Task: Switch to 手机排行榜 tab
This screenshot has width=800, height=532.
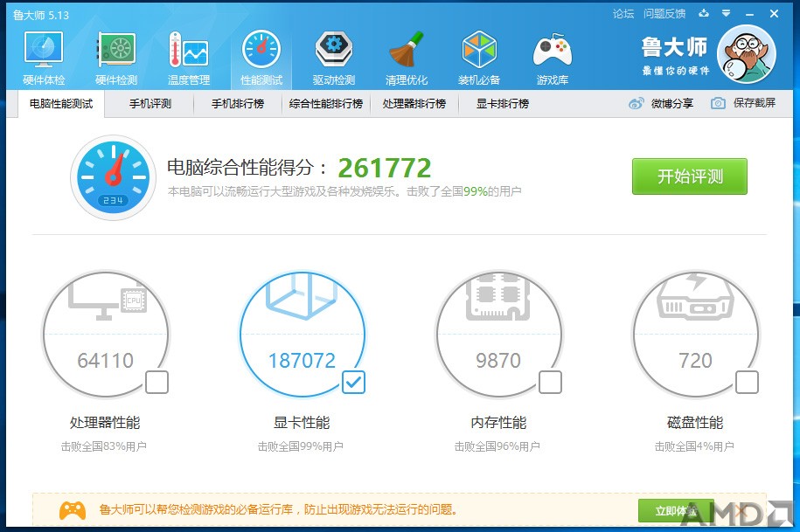Action: click(238, 103)
